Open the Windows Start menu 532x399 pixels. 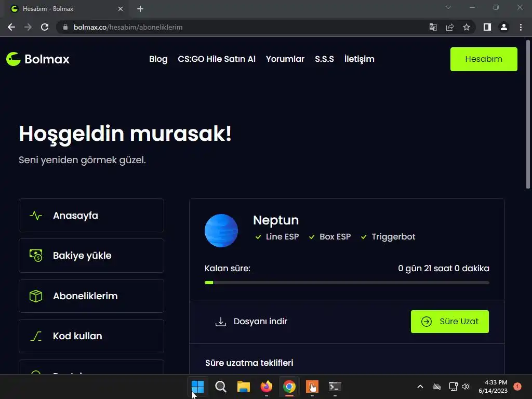pyautogui.click(x=197, y=387)
